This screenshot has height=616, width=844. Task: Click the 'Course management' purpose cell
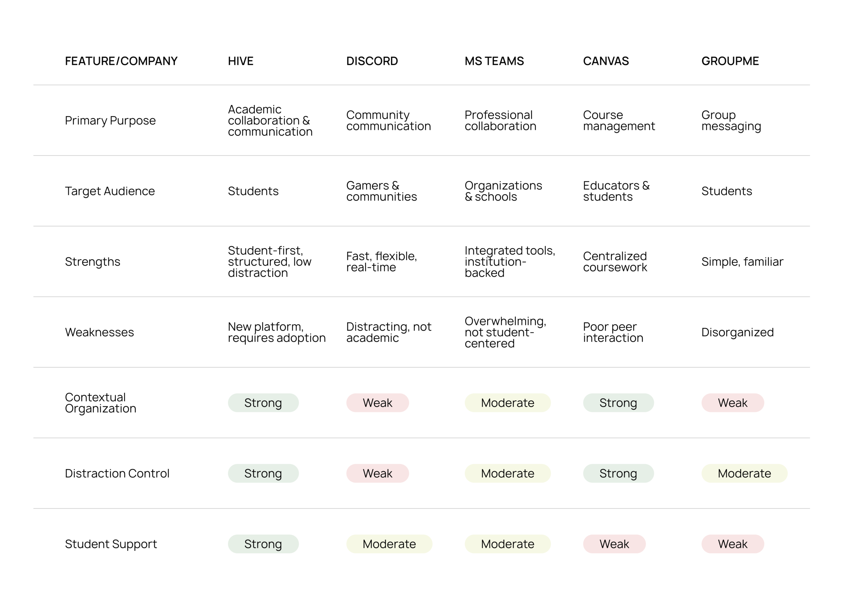(x=619, y=120)
